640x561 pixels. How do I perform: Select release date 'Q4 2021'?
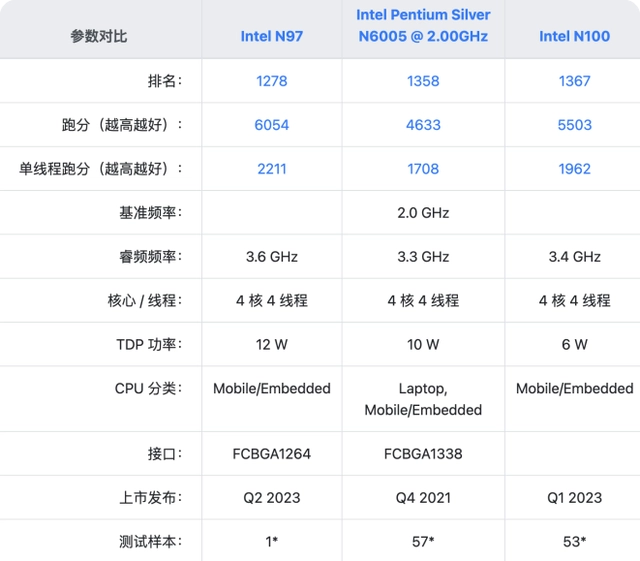[423, 498]
